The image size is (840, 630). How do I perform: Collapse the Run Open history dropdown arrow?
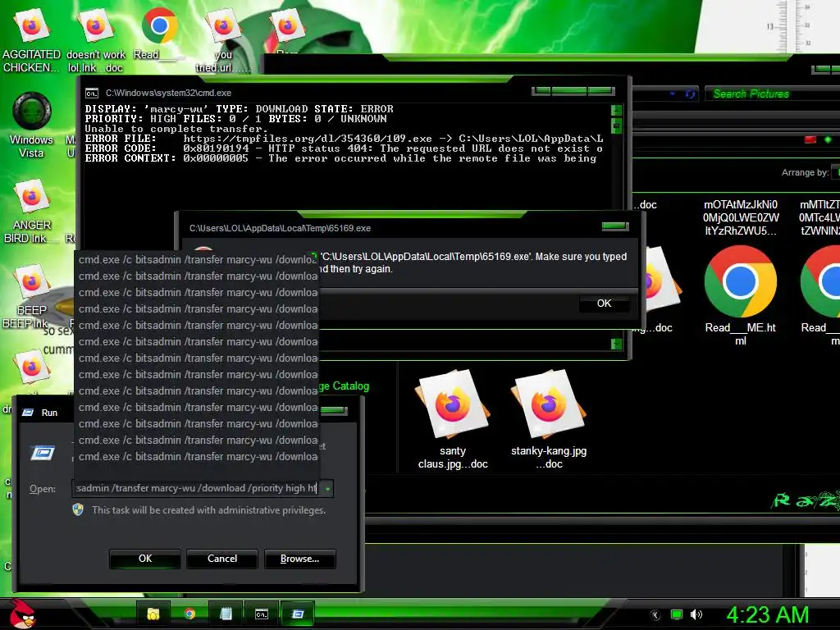(327, 489)
